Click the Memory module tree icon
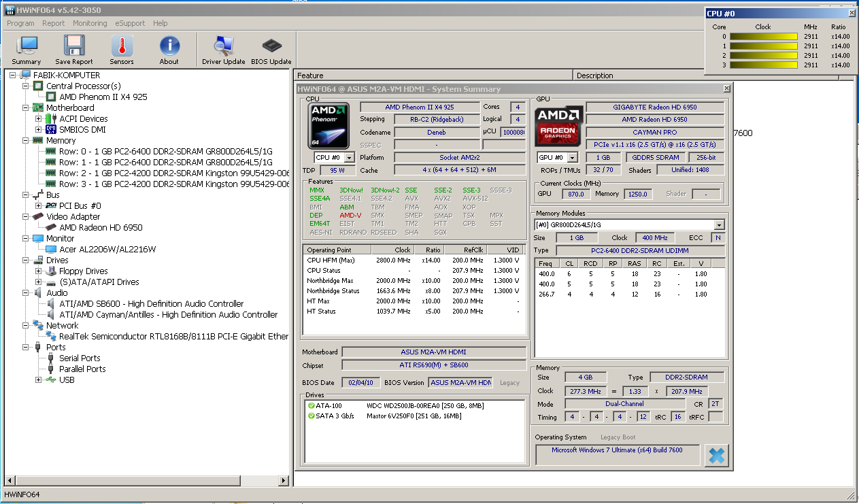The width and height of the screenshot is (859, 504). [x=39, y=140]
